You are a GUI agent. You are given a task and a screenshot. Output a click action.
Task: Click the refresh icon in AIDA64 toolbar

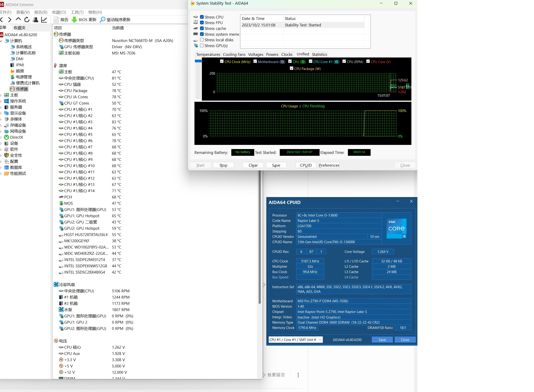click(27, 20)
